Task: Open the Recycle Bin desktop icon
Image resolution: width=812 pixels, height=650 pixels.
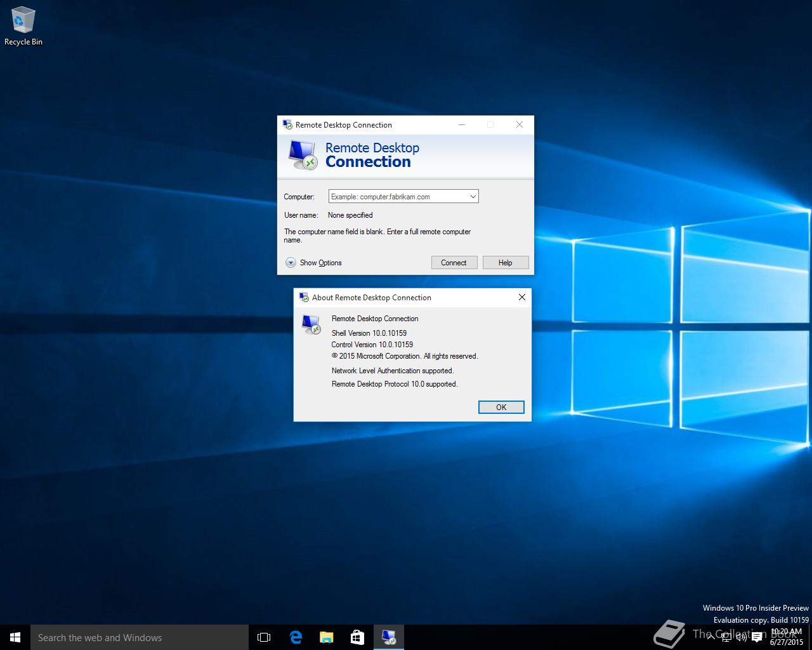Action: click(23, 26)
